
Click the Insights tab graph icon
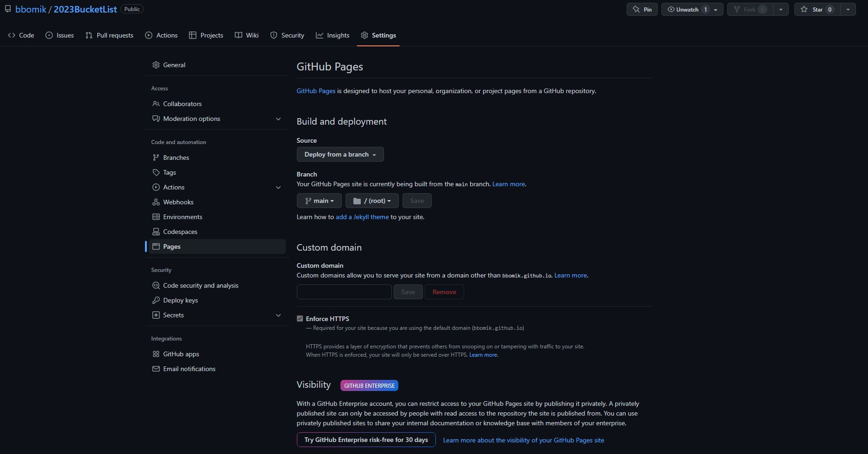click(x=320, y=35)
